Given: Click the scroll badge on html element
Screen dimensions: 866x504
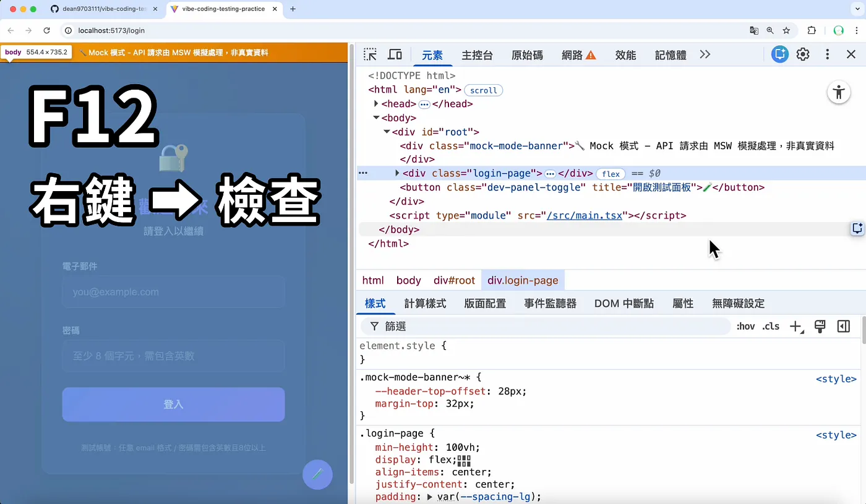Looking at the screenshot, I should tap(483, 90).
